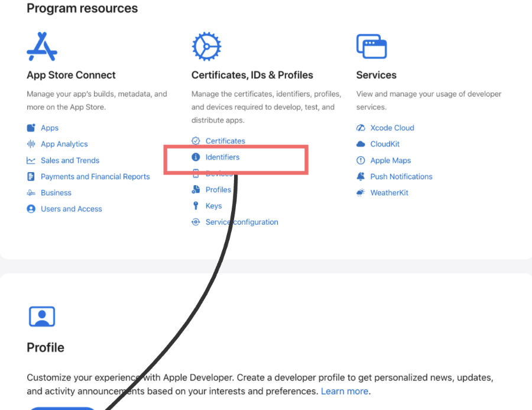Click the gauge icon beside Xcode Cloud
Screen dimensions: 532x410
(361, 128)
